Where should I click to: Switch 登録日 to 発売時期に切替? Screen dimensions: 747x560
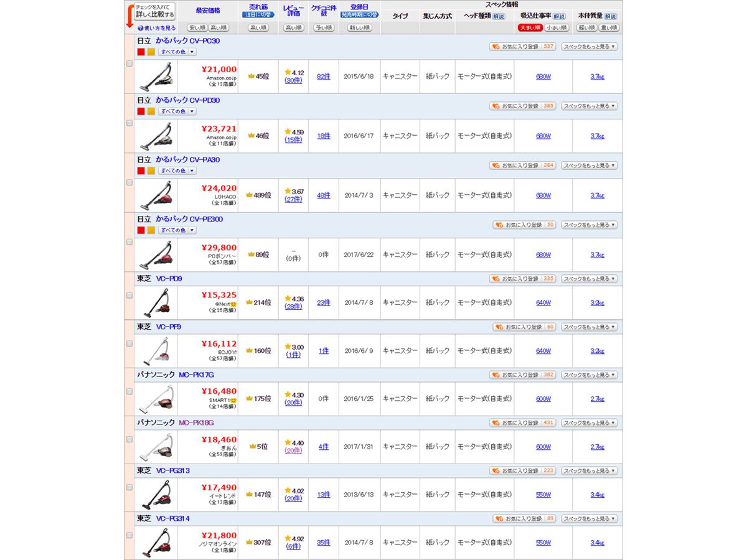pyautogui.click(x=360, y=15)
